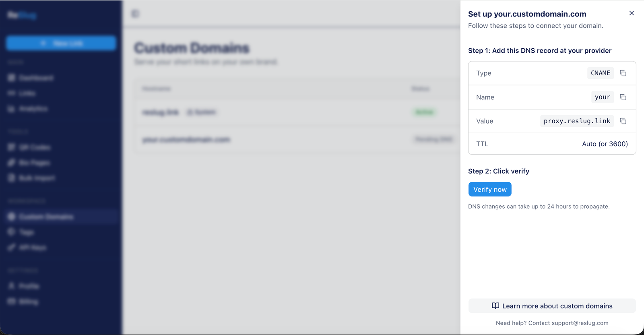This screenshot has height=335, width=644.
Task: Click 'Step 1: Add this DNS record' heading
Action: pos(540,50)
